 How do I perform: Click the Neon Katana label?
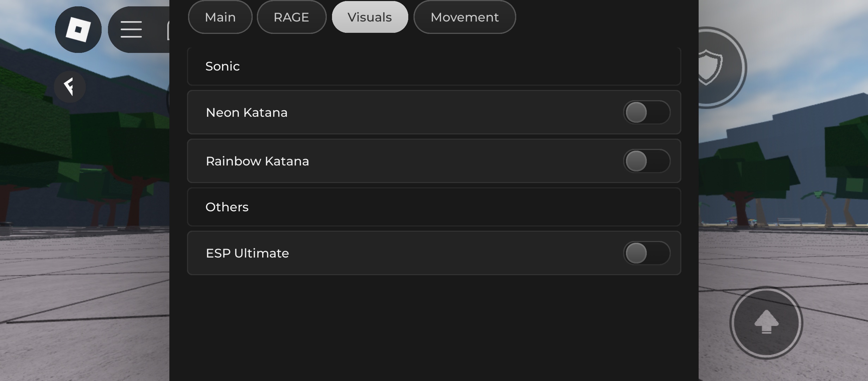pyautogui.click(x=247, y=113)
